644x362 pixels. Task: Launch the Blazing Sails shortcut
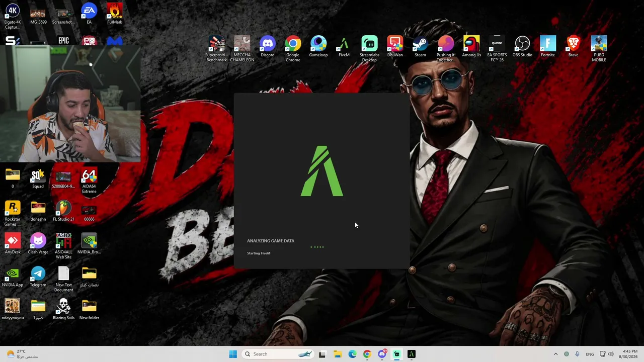(x=63, y=309)
